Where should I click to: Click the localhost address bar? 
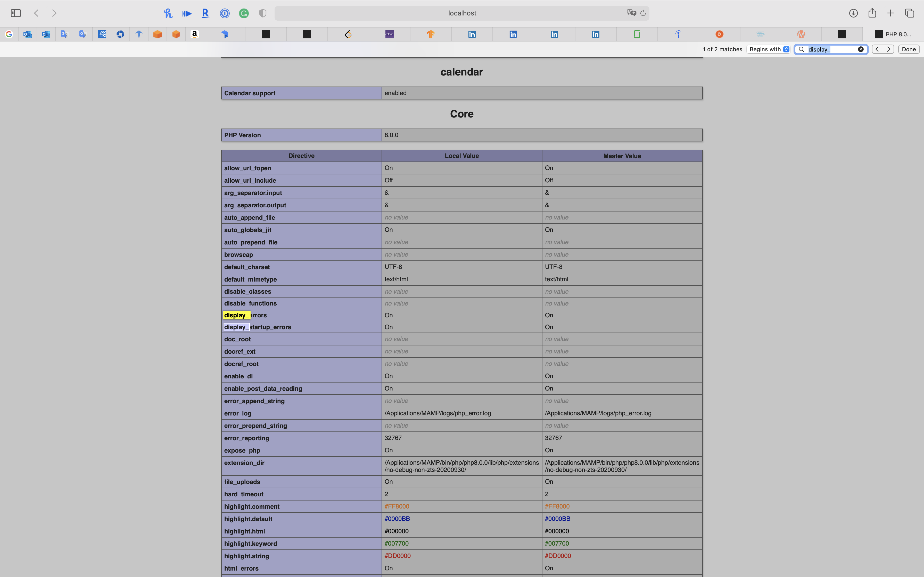click(x=462, y=13)
